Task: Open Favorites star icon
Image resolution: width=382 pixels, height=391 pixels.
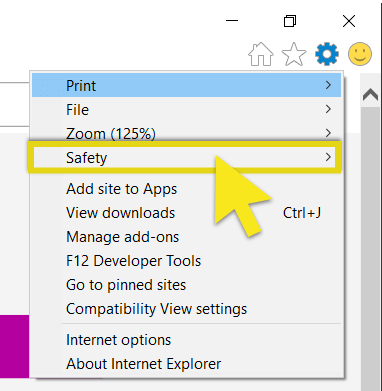Action: [x=294, y=54]
